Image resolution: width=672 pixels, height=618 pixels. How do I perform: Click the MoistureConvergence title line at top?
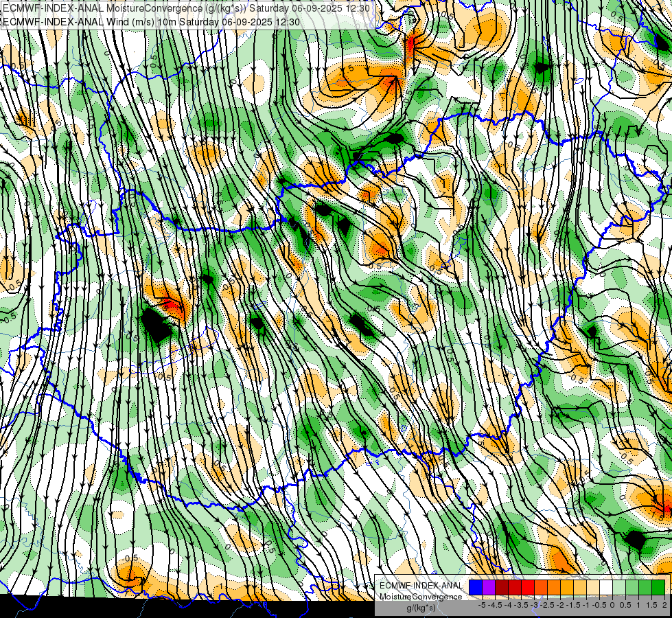[187, 8]
